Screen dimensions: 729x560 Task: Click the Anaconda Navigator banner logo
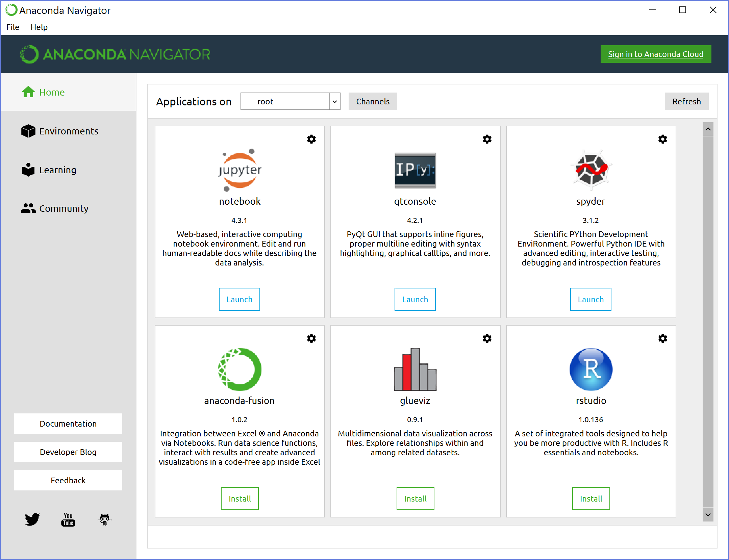click(115, 54)
